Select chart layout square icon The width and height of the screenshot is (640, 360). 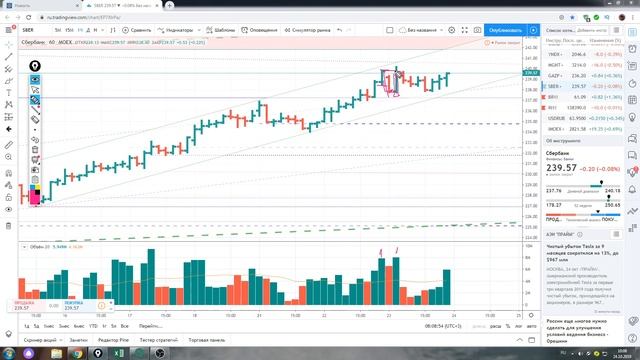390,30
